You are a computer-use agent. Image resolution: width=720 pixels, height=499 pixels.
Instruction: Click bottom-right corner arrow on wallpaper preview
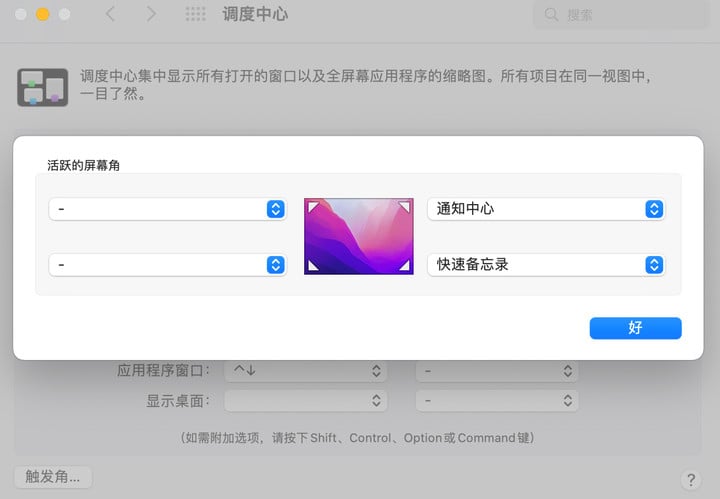[x=404, y=266]
